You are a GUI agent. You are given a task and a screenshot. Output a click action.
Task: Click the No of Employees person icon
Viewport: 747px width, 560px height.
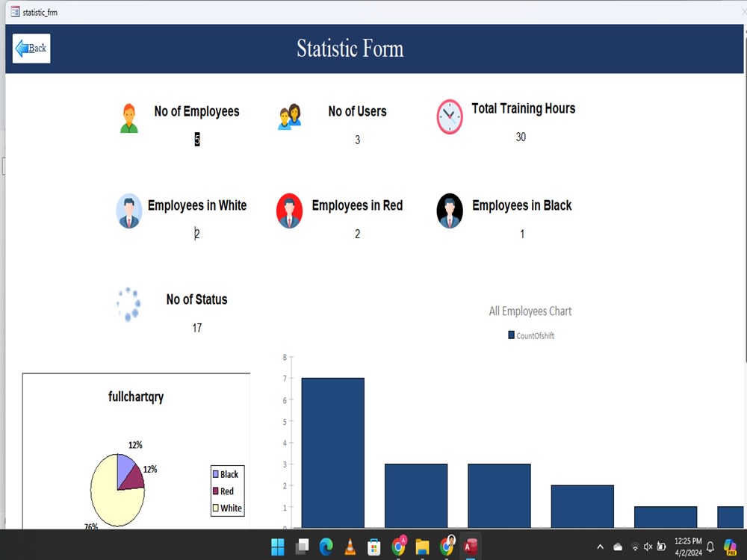pyautogui.click(x=128, y=118)
